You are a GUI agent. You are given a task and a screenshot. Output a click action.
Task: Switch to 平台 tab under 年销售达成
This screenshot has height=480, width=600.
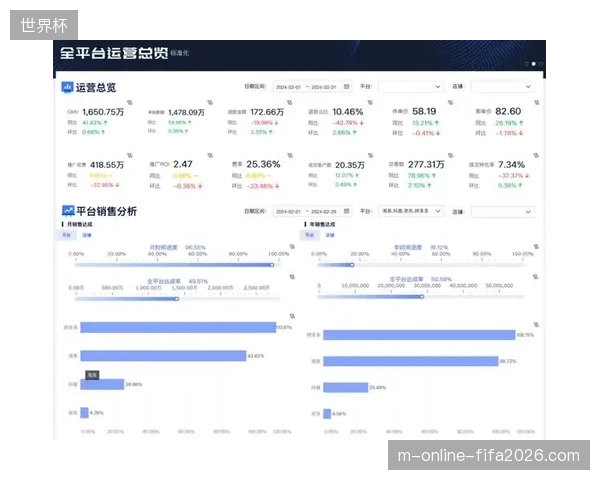point(310,235)
